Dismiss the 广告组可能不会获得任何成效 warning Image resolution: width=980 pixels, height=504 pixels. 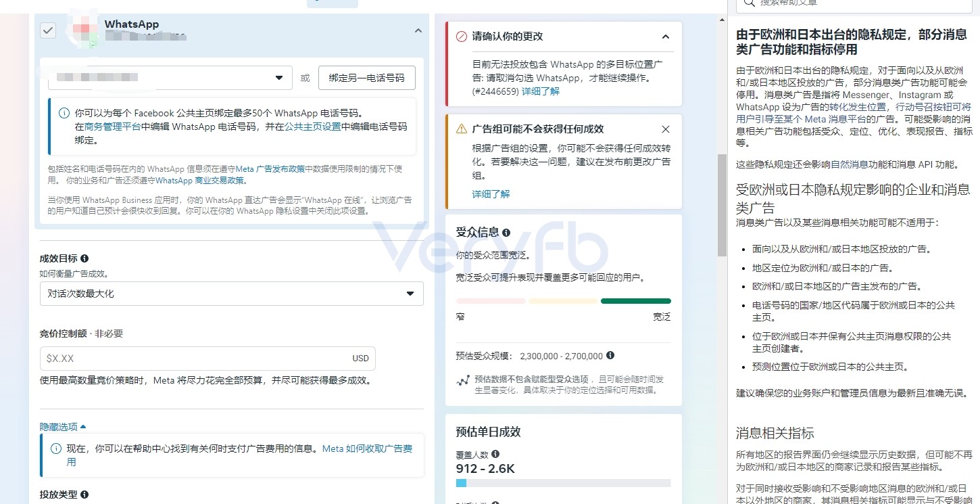pyautogui.click(x=666, y=129)
